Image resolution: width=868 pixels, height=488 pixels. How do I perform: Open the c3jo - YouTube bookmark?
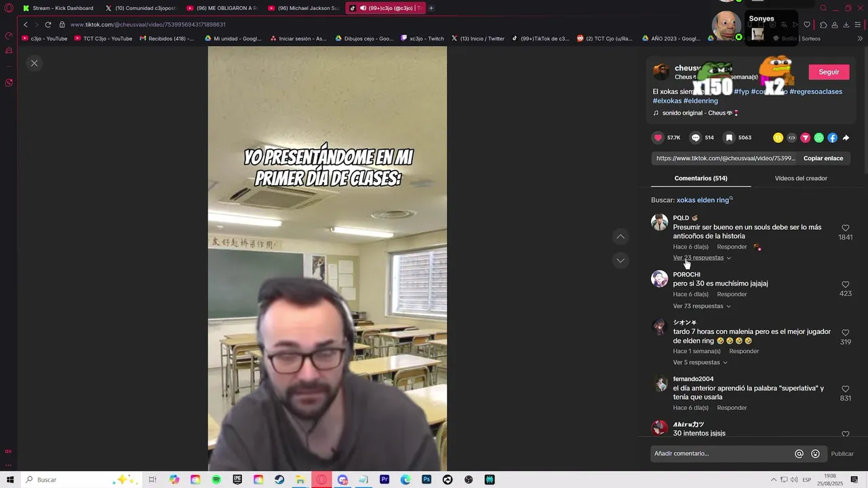click(45, 39)
